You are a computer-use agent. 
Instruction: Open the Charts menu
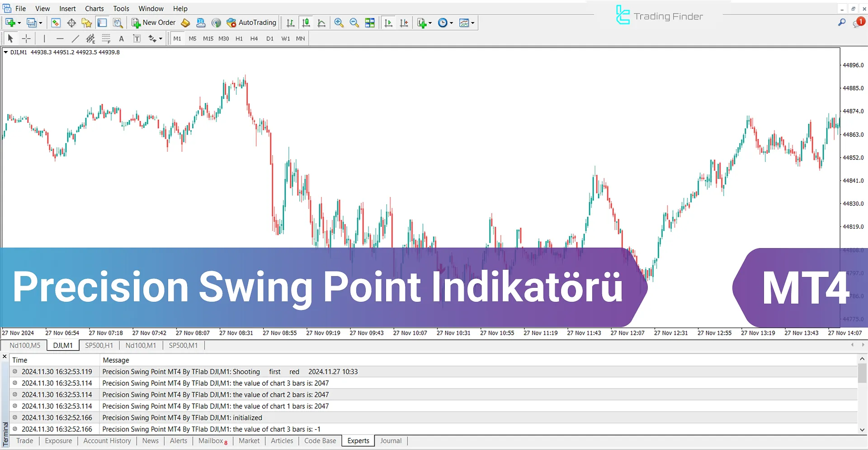[94, 8]
